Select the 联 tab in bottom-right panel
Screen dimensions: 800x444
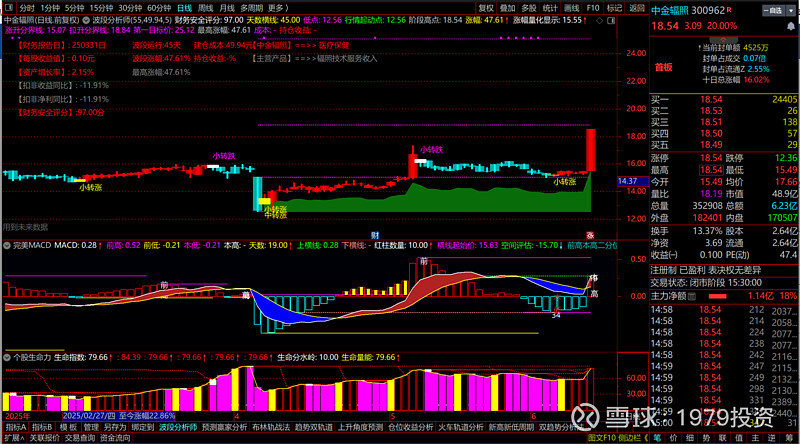(722, 438)
